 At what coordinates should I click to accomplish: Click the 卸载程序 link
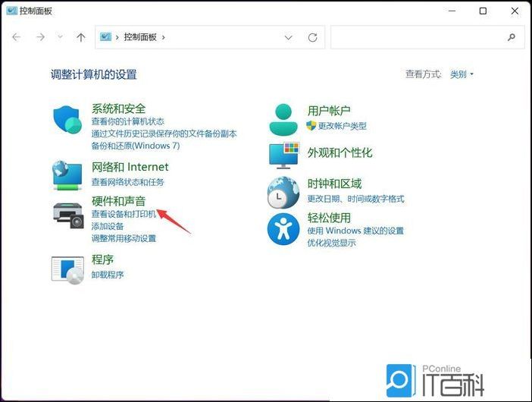coord(108,275)
